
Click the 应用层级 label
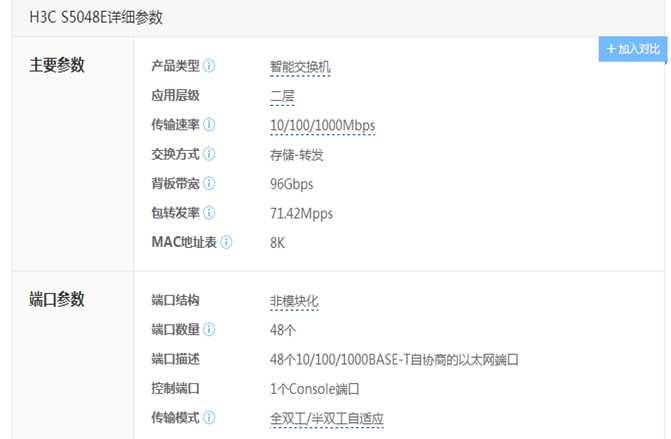[175, 95]
